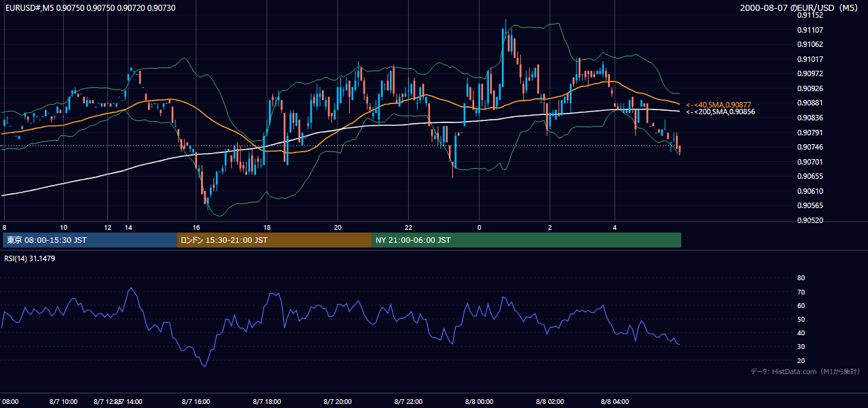
Task: Click the 8/7 16:00 bottom time label
Action: 196,402
